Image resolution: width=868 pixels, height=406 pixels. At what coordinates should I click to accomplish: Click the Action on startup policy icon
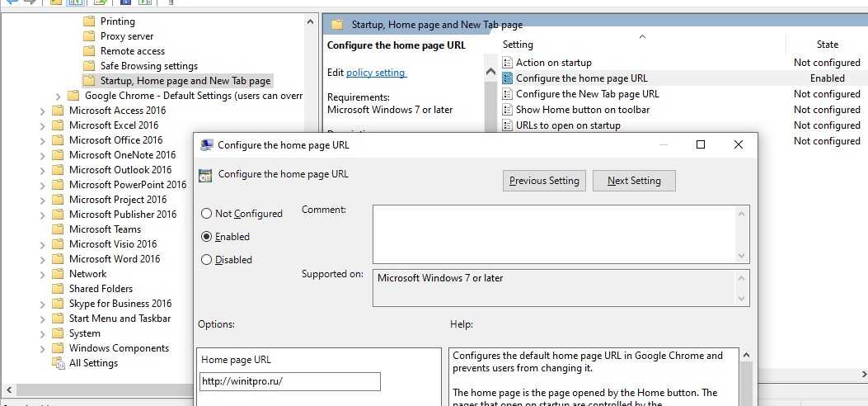[508, 63]
